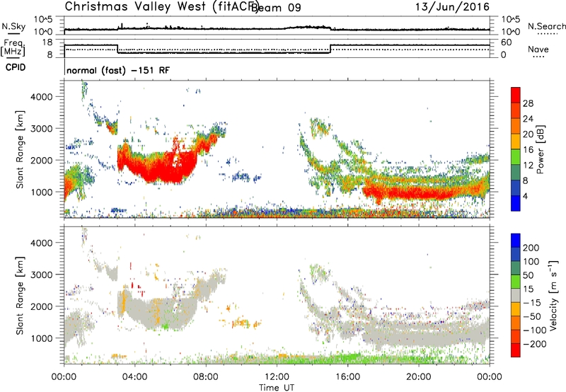Click the 'Velocity [m s-1]' colorbar label
Image resolution: width=566 pixels, height=392 pixels.
pyautogui.click(x=553, y=295)
